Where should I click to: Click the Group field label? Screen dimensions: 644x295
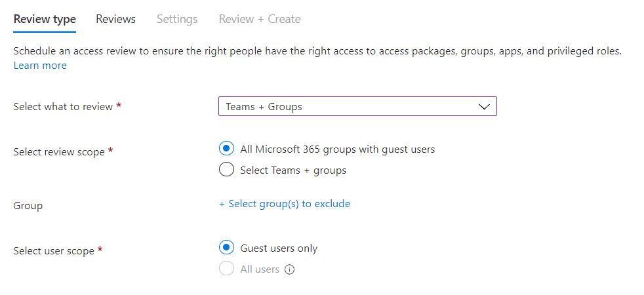[x=28, y=206]
